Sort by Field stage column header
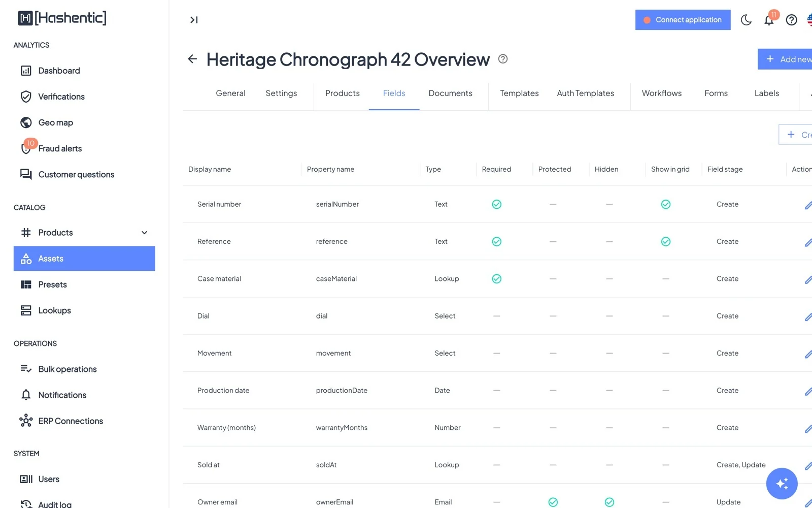Screen dimensions: 812x508 (x=725, y=169)
